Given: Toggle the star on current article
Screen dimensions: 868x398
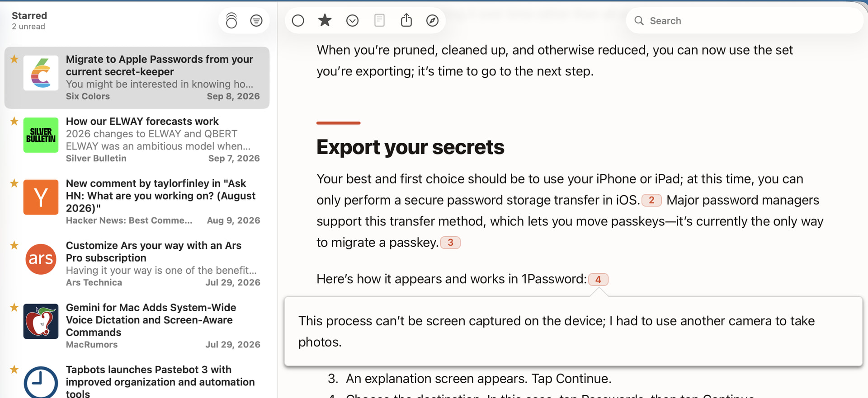Looking at the screenshot, I should tap(325, 20).
